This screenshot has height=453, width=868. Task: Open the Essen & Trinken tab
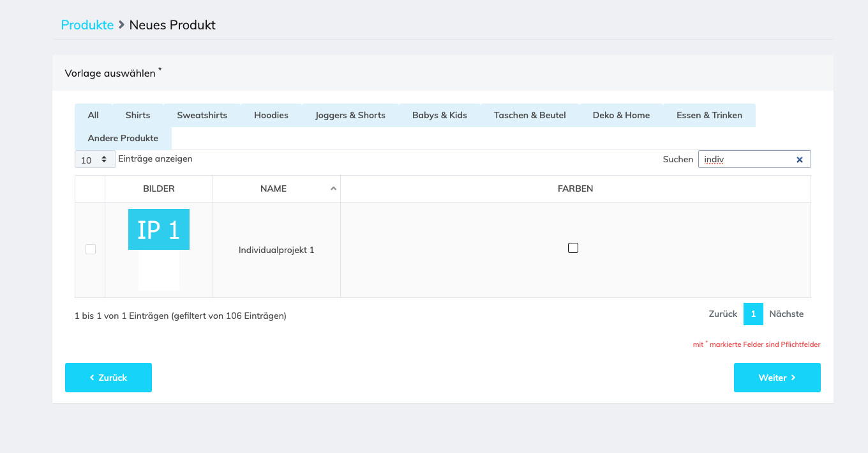(709, 115)
